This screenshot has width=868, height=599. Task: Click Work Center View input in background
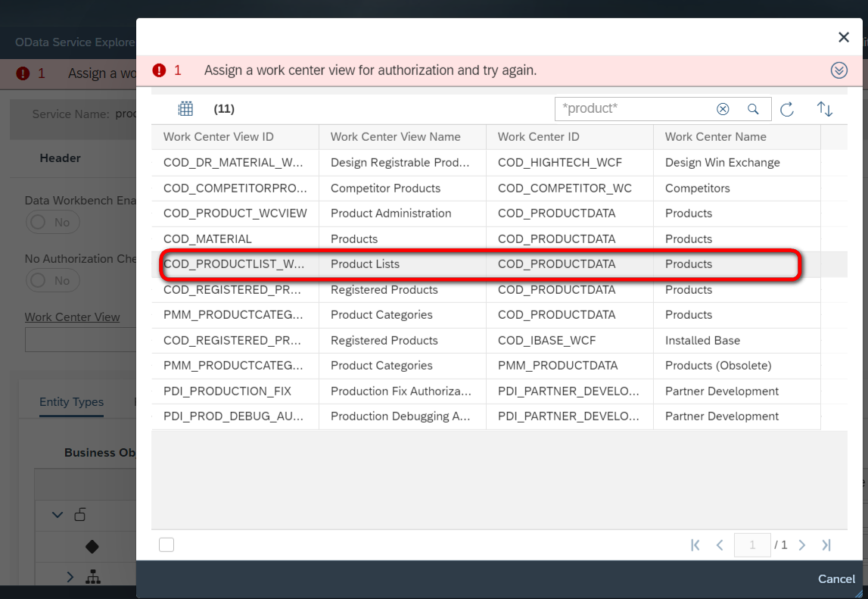[x=81, y=340]
